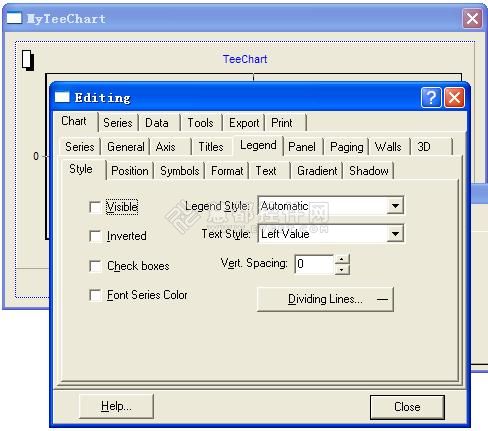The image size is (488, 431).
Task: Click the Editing dialog title bar icon
Action: tap(62, 97)
